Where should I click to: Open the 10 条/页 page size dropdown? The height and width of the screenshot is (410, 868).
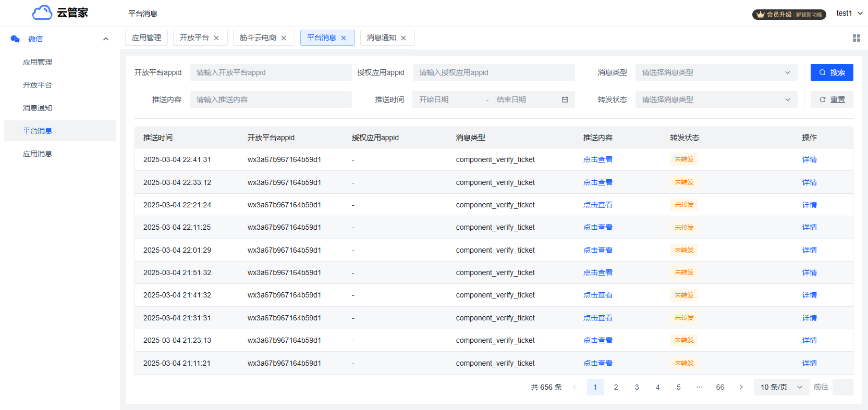[781, 387]
